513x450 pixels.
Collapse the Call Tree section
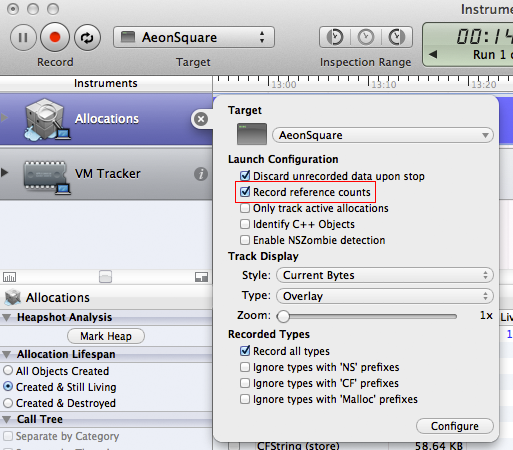click(x=6, y=419)
